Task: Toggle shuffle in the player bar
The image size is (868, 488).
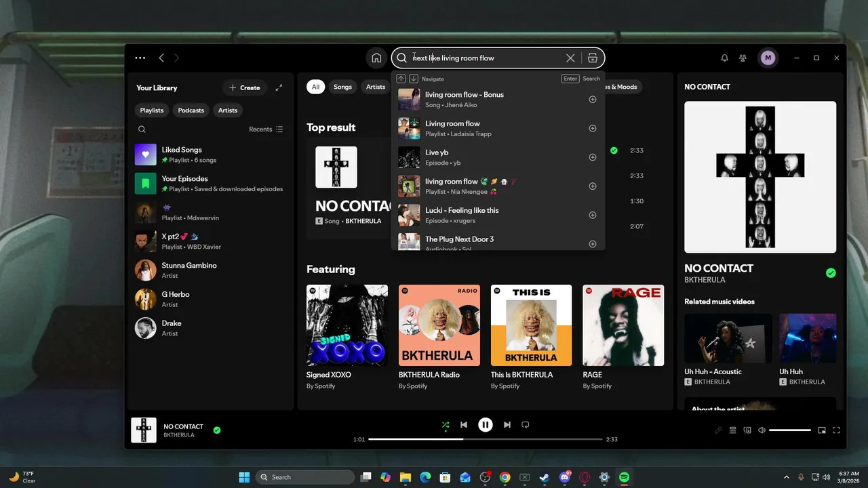Action: pyautogui.click(x=446, y=425)
